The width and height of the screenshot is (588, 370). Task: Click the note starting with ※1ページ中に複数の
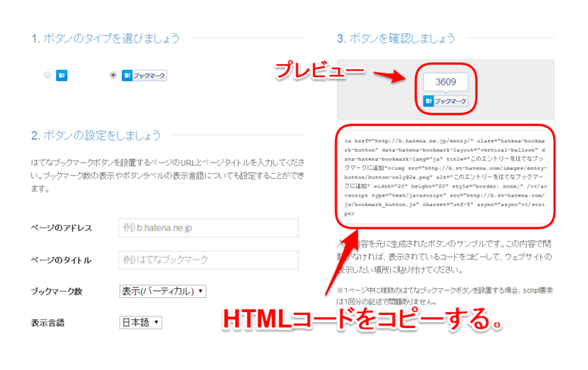click(445, 296)
